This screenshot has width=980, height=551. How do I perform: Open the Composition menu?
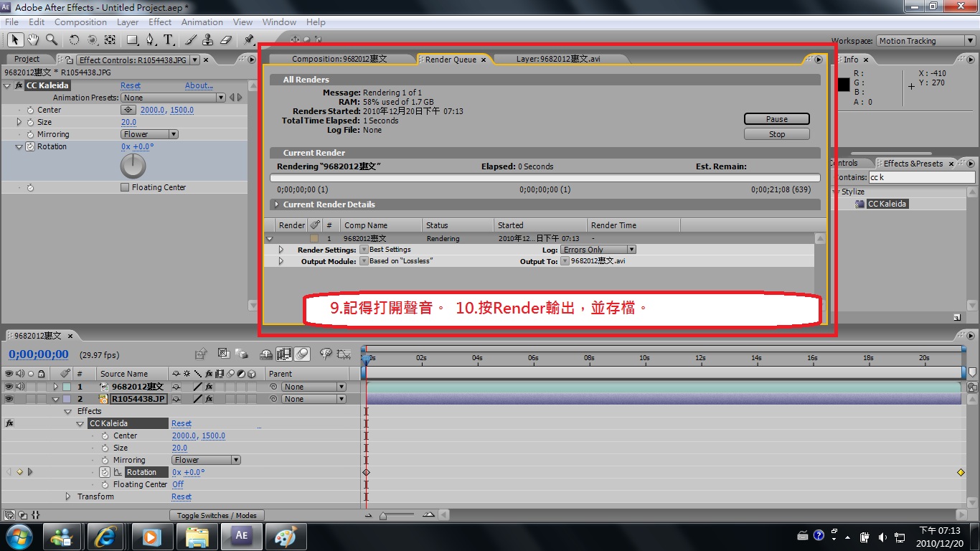pos(80,22)
